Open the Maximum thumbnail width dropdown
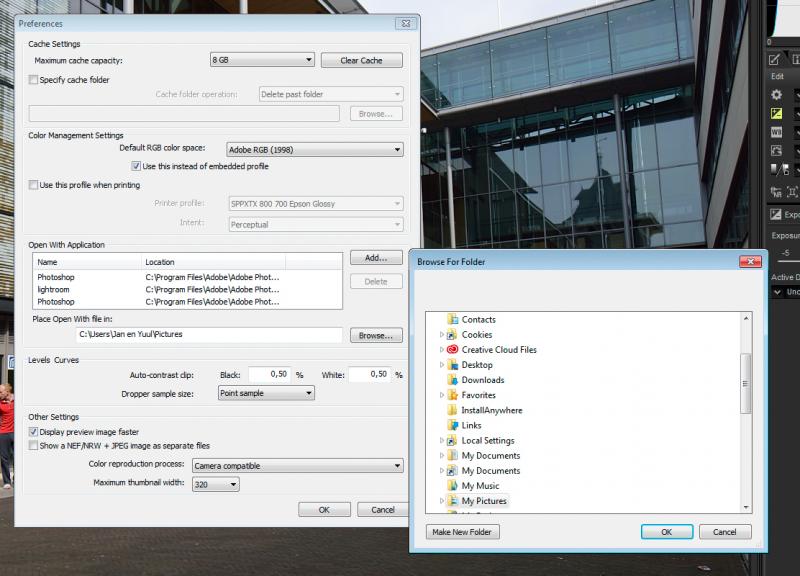The height and width of the screenshot is (576, 800). click(215, 484)
